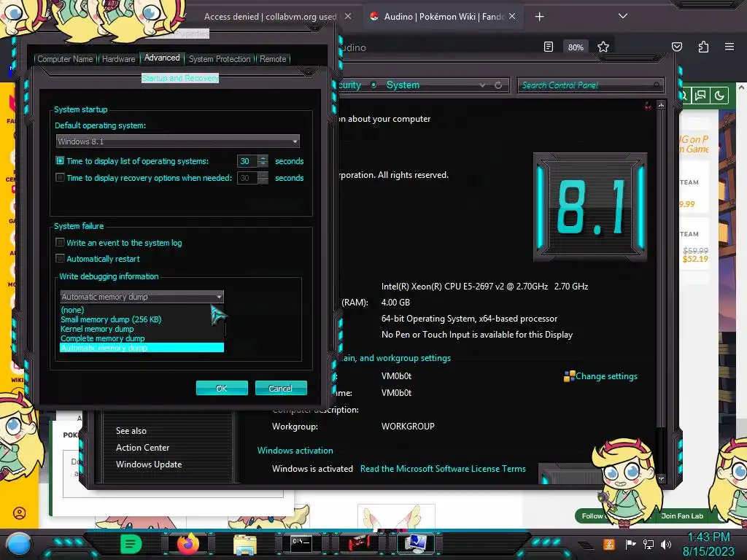The width and height of the screenshot is (747, 560).
Task: Enable Time to display recovery options checkbox
Action: click(60, 177)
